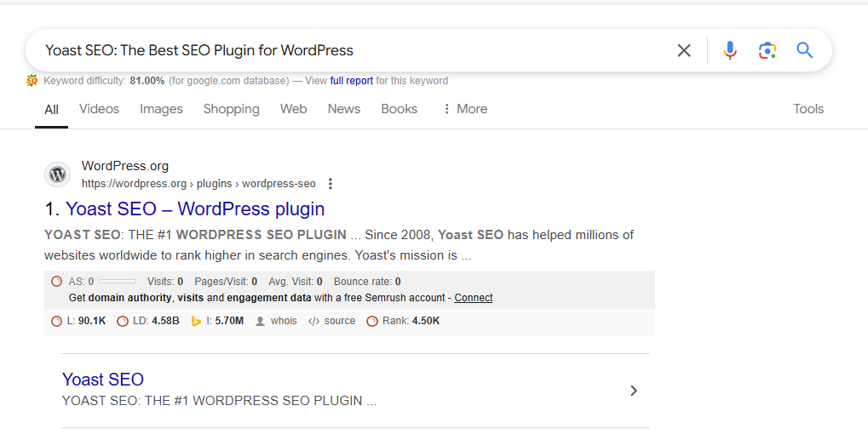Screen dimensions: 868x440
Task: Click inside the search query text field
Action: click(x=341, y=51)
